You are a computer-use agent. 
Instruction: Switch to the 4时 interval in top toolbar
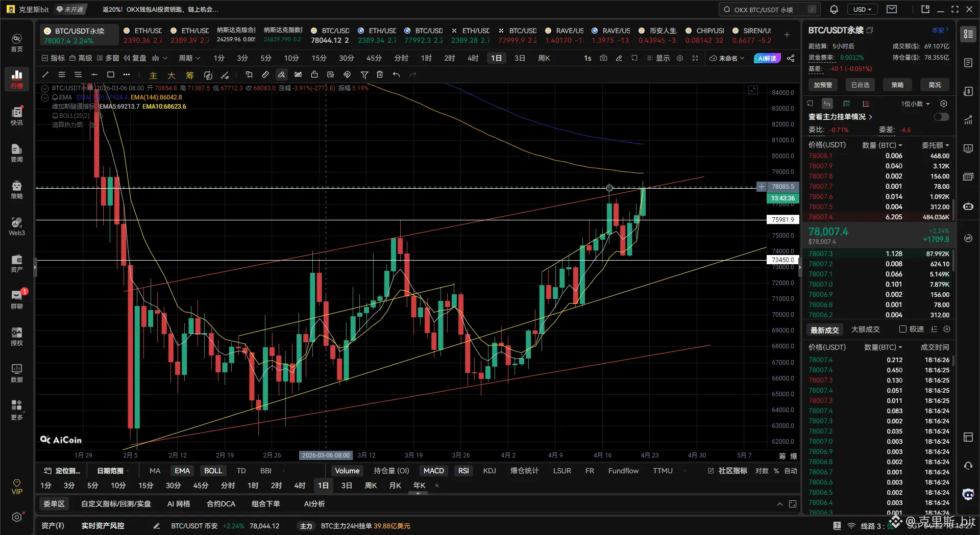click(x=473, y=58)
